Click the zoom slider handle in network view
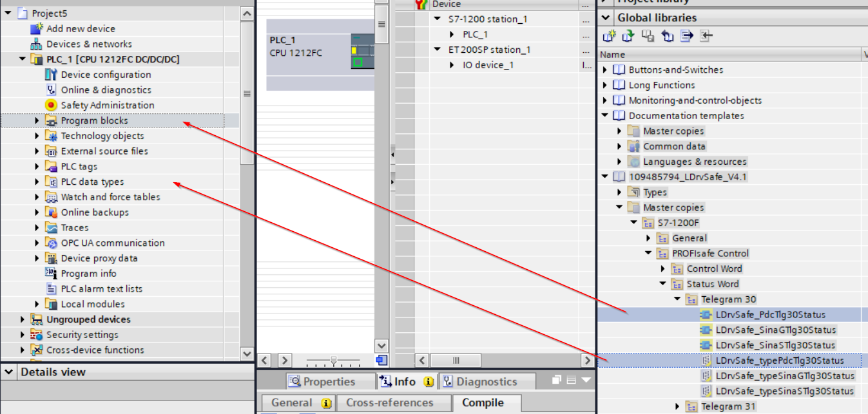This screenshot has height=414, width=868. coord(333,361)
